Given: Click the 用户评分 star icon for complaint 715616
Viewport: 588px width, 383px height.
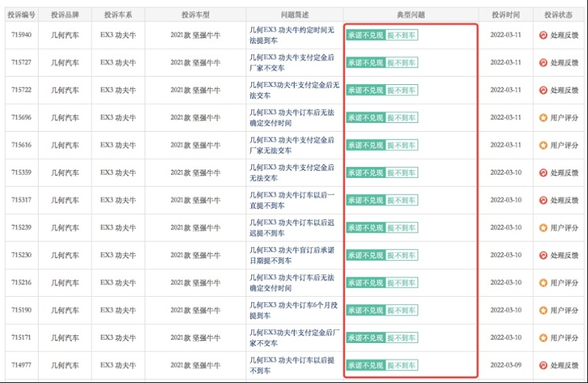Looking at the screenshot, I should (x=543, y=145).
